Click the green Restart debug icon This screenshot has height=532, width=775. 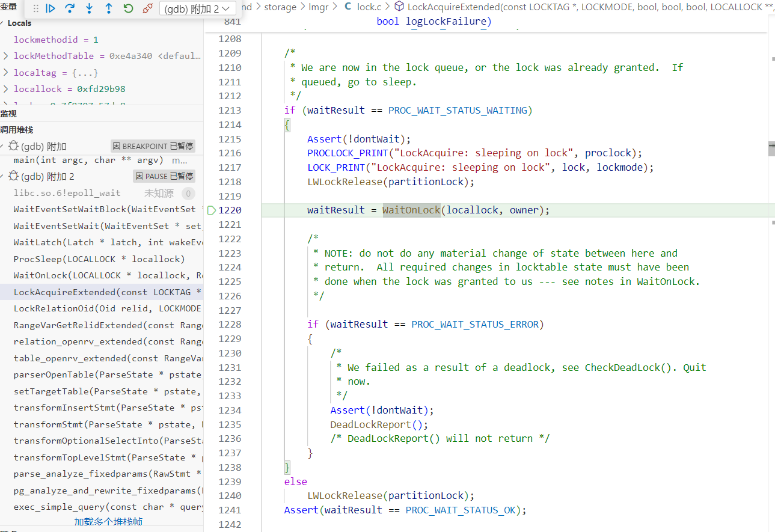tap(128, 8)
